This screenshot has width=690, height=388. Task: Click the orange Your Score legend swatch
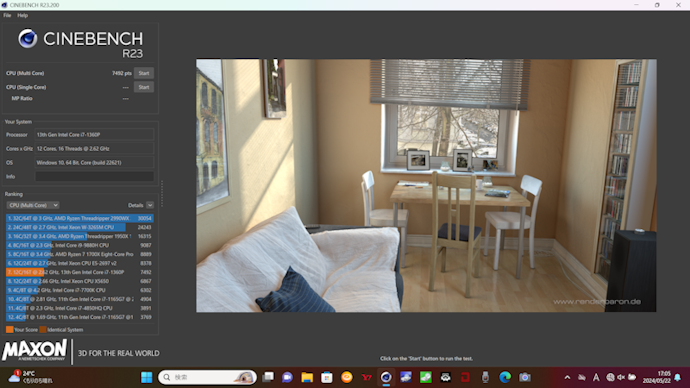9,329
